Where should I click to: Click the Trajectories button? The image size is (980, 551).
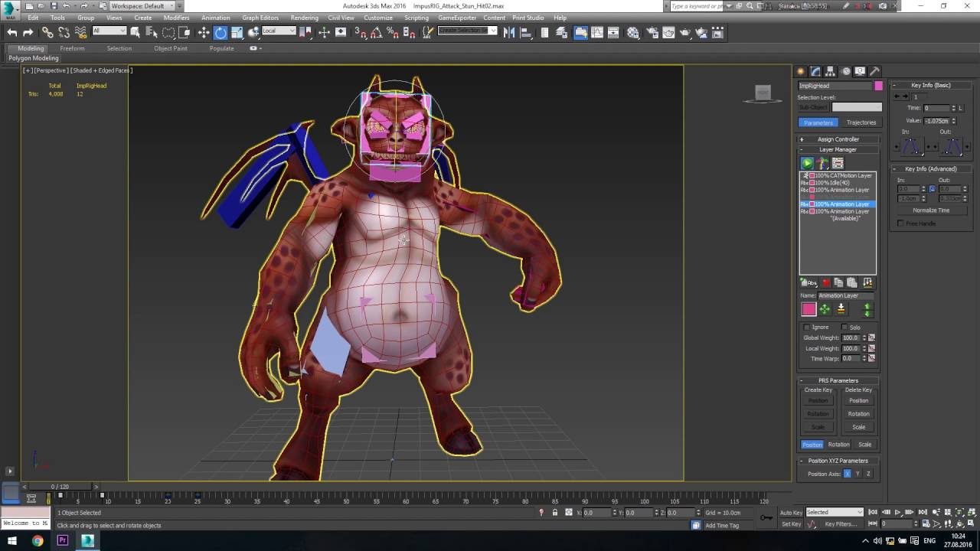(861, 122)
